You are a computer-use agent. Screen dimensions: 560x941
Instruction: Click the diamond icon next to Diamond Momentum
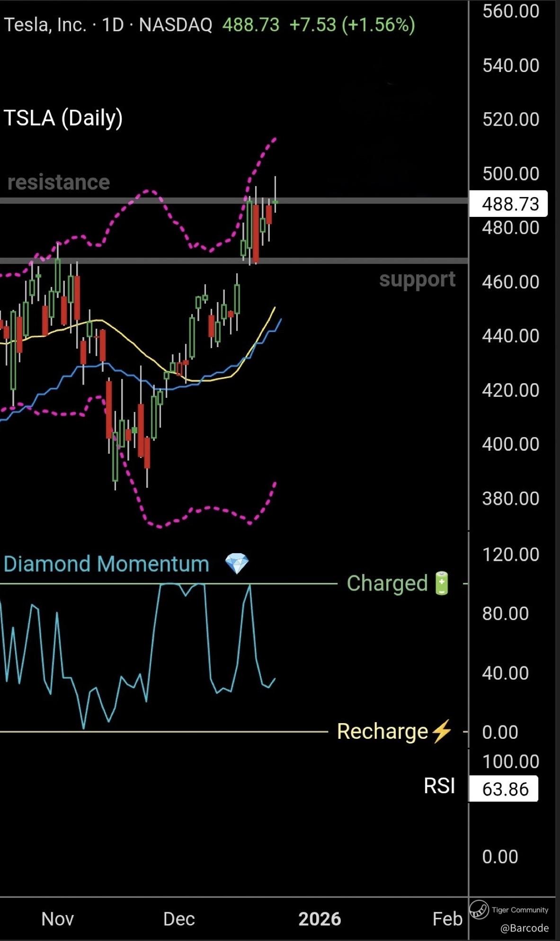click(x=237, y=564)
